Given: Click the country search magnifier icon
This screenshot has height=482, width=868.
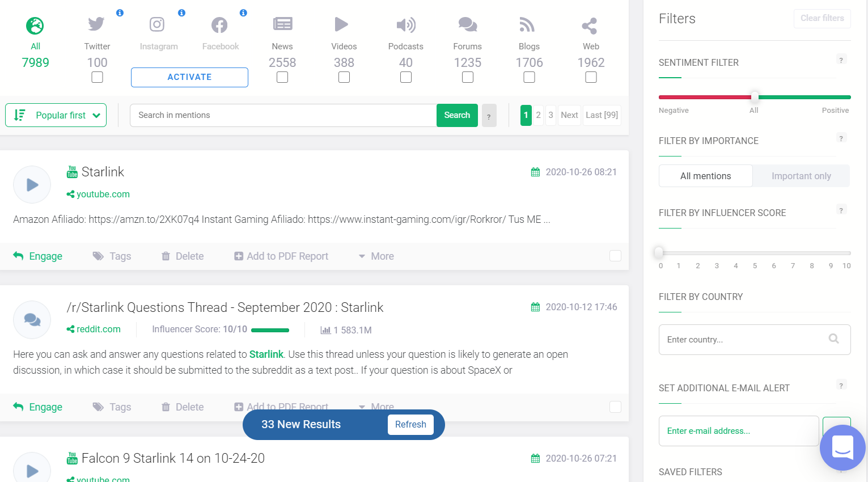Looking at the screenshot, I should click(x=833, y=339).
